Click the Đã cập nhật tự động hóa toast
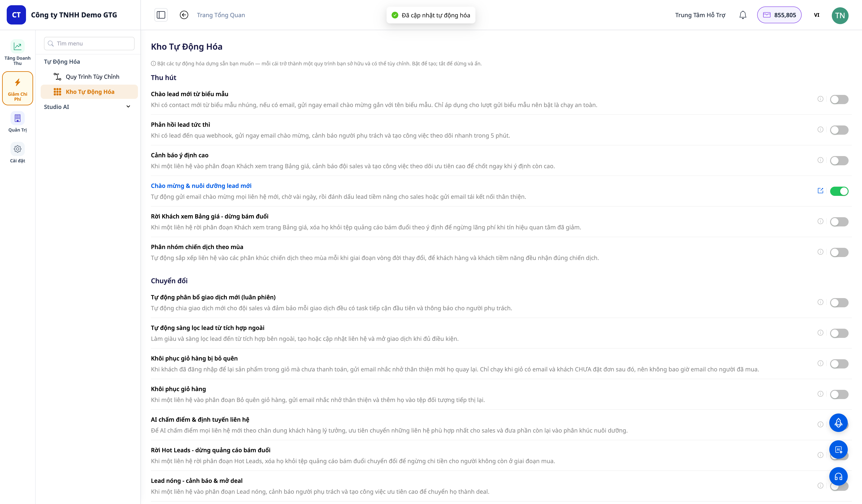 [431, 15]
